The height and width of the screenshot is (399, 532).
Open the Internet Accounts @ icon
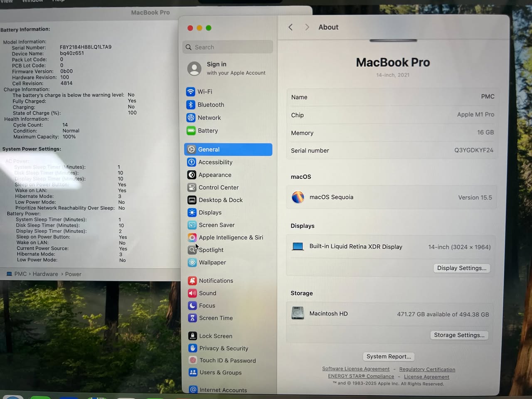(193, 389)
